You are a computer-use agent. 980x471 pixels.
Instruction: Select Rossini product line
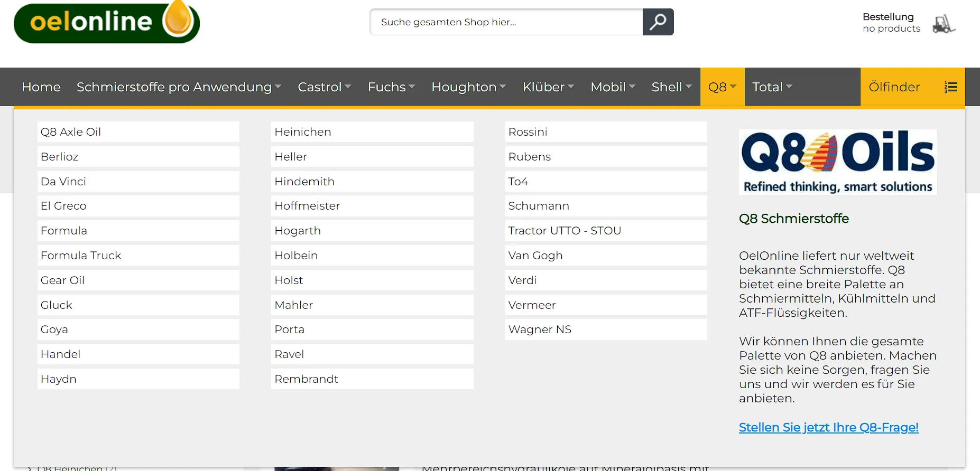pyautogui.click(x=606, y=132)
